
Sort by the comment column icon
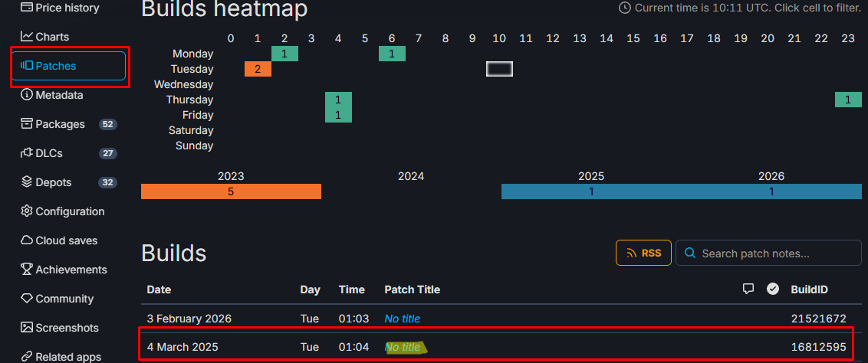coord(748,289)
